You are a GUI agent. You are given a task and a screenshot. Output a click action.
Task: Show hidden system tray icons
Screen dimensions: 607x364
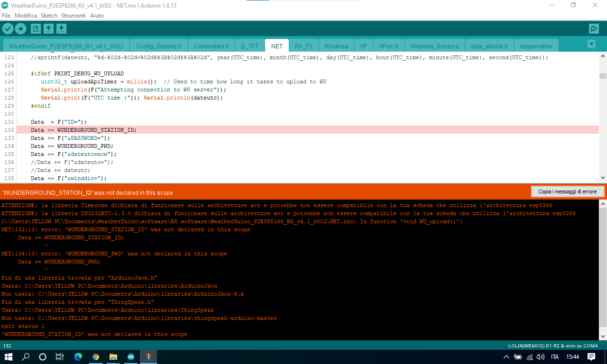point(506,357)
